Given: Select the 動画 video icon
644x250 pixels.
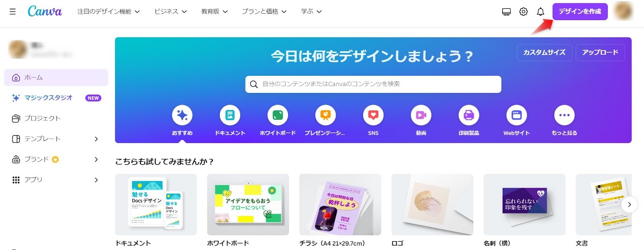Looking at the screenshot, I should [421, 115].
